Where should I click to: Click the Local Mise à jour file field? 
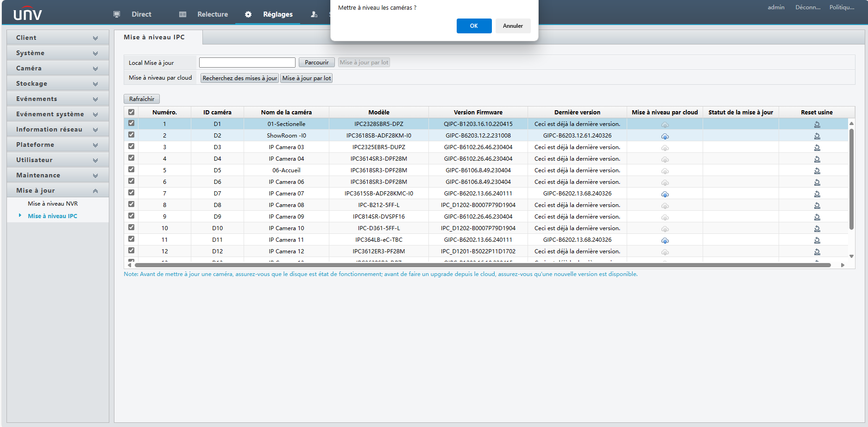247,63
